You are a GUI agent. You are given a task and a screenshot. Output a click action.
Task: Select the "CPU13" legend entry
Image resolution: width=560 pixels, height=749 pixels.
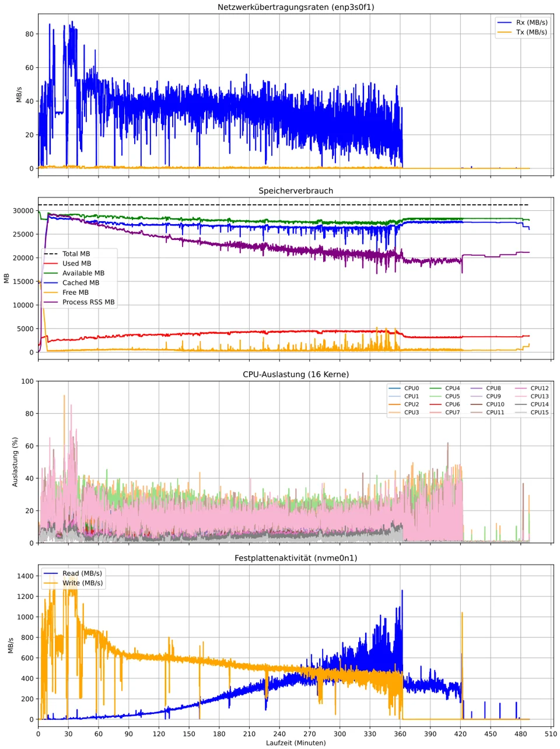pyautogui.click(x=532, y=396)
